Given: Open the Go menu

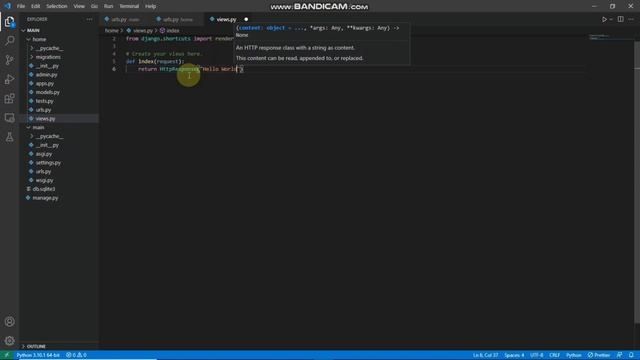Looking at the screenshot, I should tap(94, 6).
